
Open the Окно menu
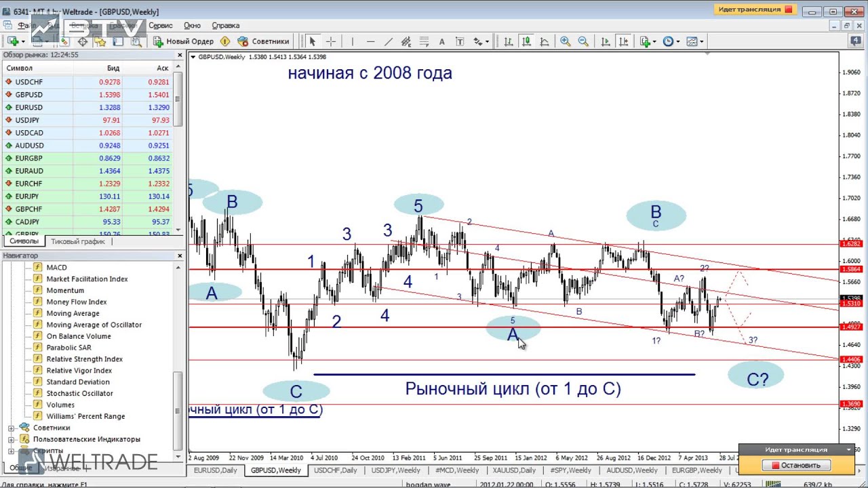click(x=192, y=25)
